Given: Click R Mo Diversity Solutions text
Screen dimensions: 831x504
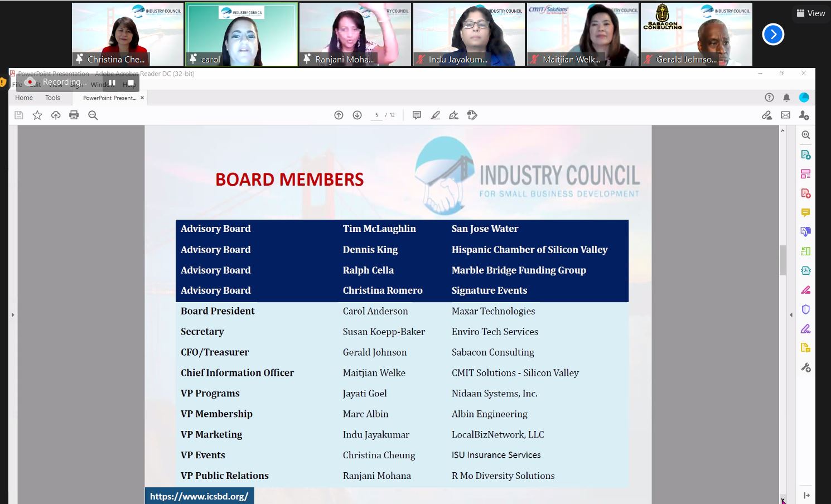Looking at the screenshot, I should (x=503, y=476).
